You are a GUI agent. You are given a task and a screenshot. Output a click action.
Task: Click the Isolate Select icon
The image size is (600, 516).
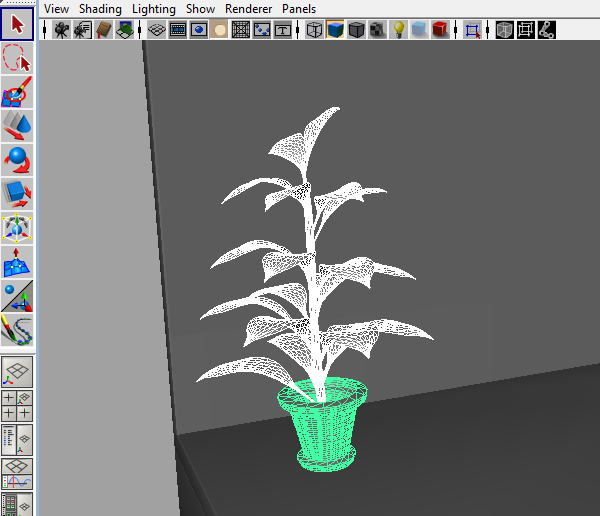click(472, 29)
